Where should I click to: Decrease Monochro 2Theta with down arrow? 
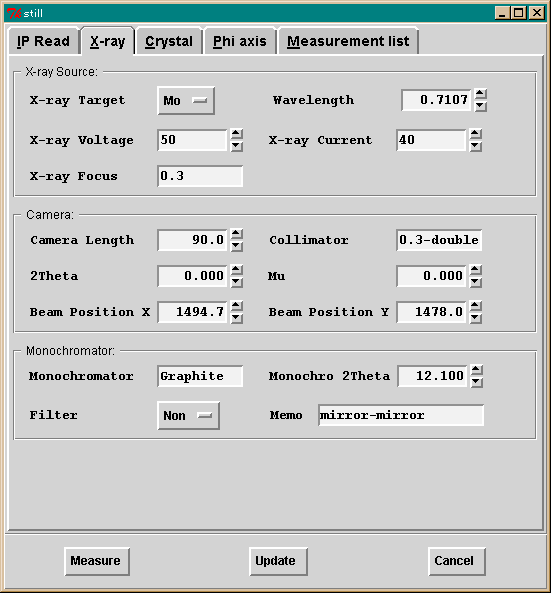tap(477, 382)
